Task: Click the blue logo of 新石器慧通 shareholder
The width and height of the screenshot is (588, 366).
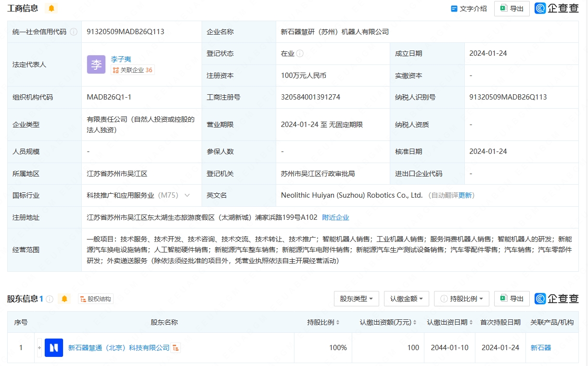Action: (54, 348)
